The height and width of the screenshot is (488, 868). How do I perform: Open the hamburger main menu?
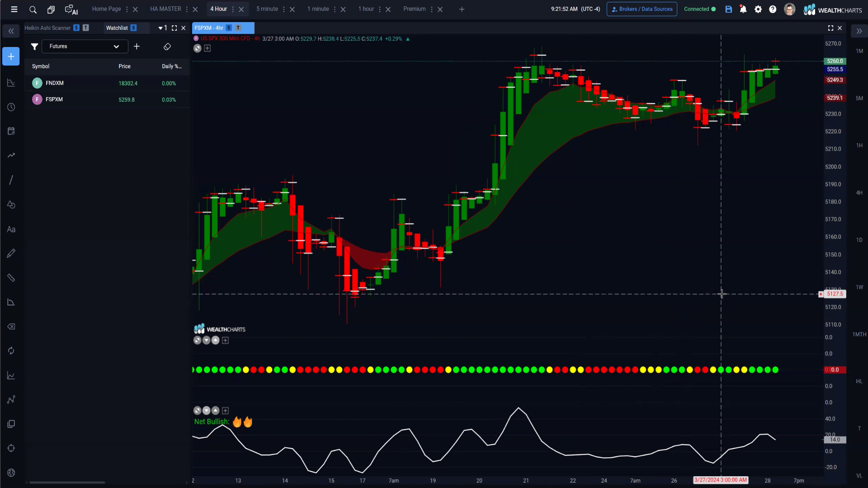click(x=14, y=9)
